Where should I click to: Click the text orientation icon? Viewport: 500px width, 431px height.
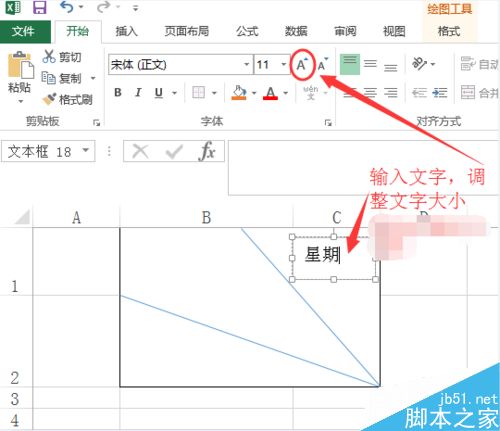[419, 64]
